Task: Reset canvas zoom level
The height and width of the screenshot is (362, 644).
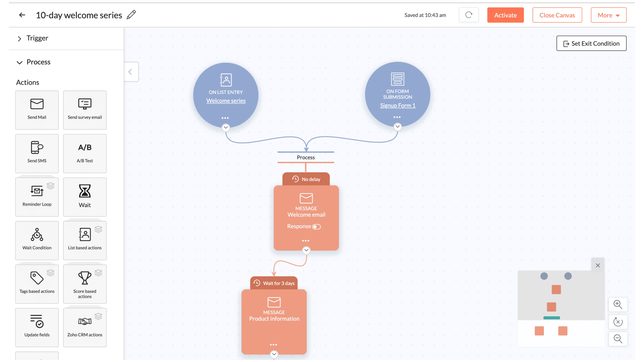Action: [x=618, y=322]
